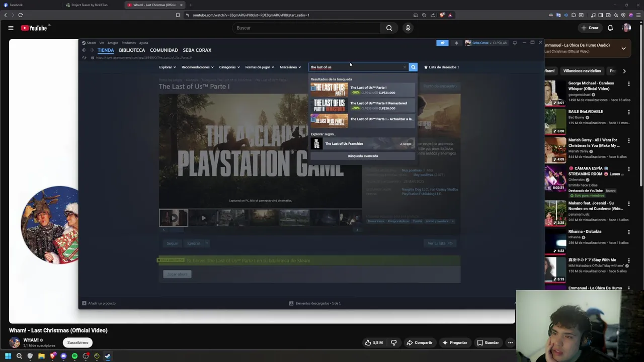
Task: Open the Ignorar dropdown arrow
Action: (206, 243)
